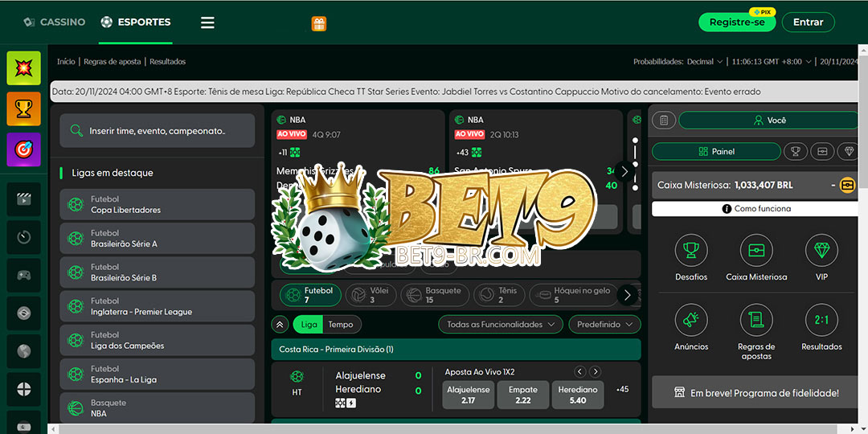The image size is (868, 434).
Task: Open Regras de aposta link
Action: point(113,61)
